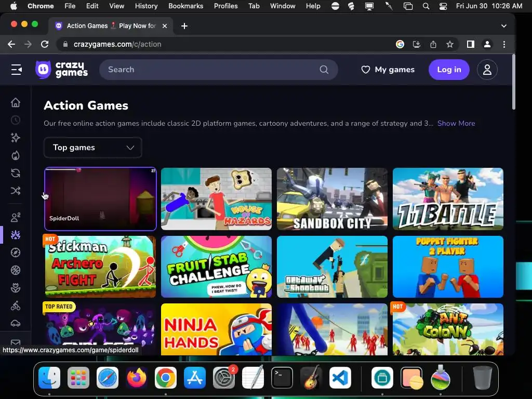The width and height of the screenshot is (532, 399).
Task: Open Visual Studio Code from the Dock
Action: pyautogui.click(x=340, y=378)
